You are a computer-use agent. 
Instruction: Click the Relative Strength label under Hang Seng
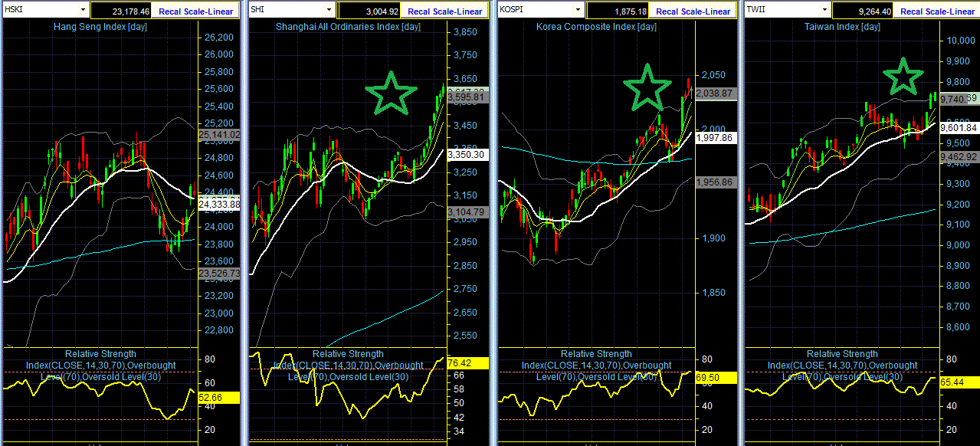click(x=100, y=354)
